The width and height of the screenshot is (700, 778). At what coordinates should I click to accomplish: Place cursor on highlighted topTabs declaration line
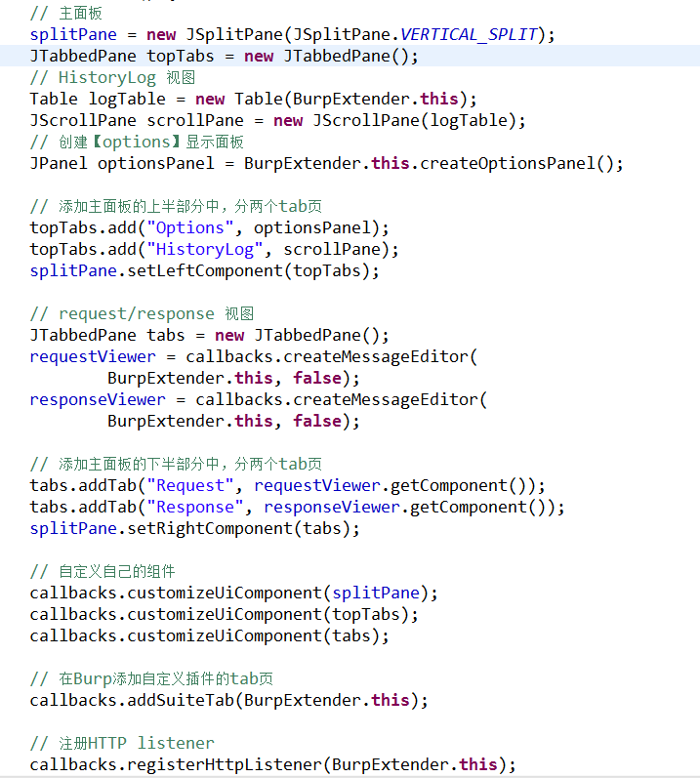223,57
